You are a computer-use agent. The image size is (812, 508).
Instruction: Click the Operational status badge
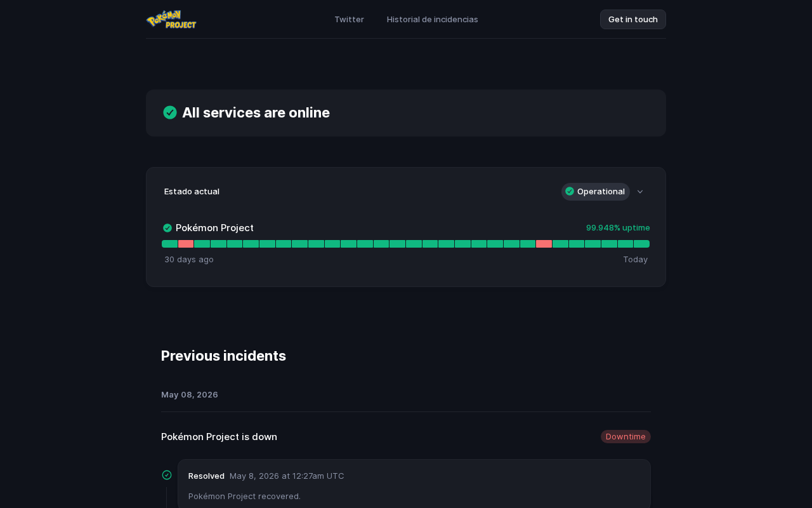(x=595, y=192)
